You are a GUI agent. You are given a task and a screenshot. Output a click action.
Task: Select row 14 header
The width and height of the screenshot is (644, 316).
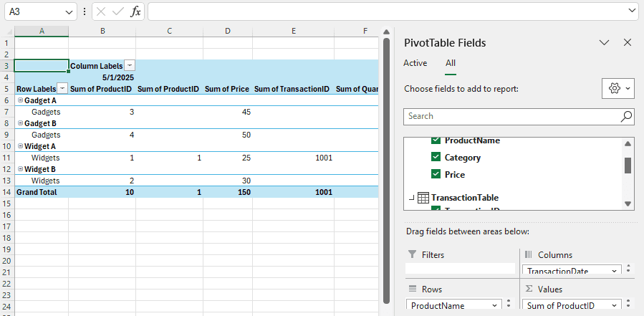(x=7, y=192)
